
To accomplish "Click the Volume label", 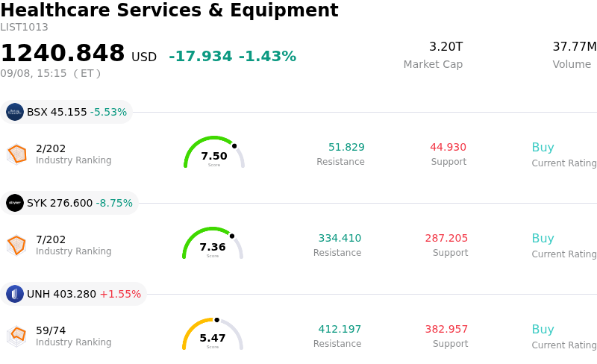I will click(572, 64).
